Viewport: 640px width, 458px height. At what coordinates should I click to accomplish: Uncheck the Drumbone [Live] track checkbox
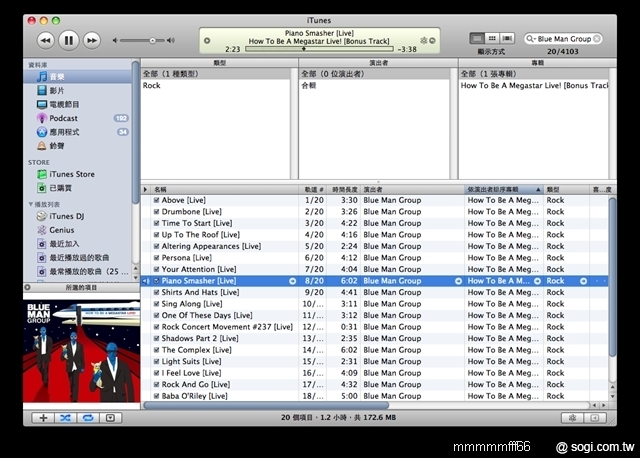pos(156,212)
